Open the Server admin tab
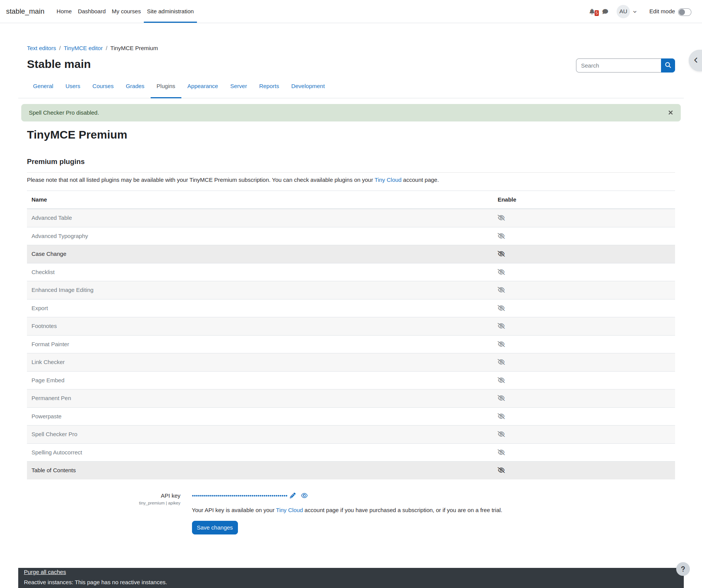Image resolution: width=702 pixels, height=588 pixels. 239,86
